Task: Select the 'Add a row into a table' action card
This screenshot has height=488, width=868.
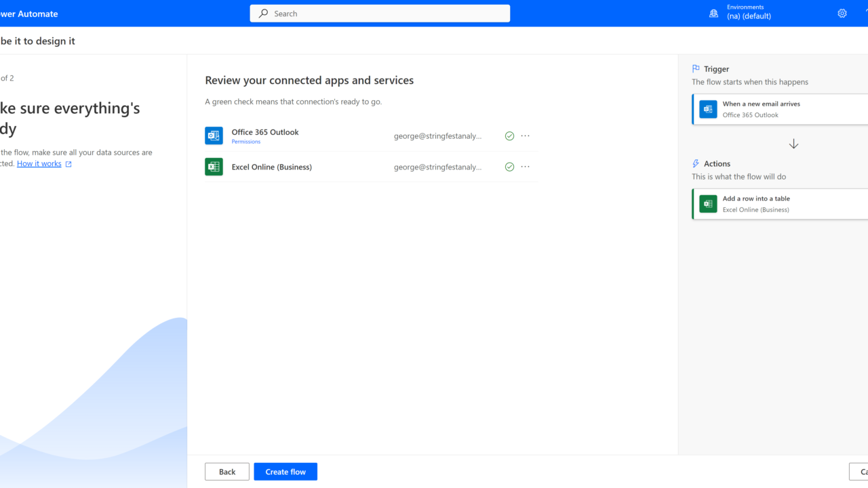Action: pos(780,204)
